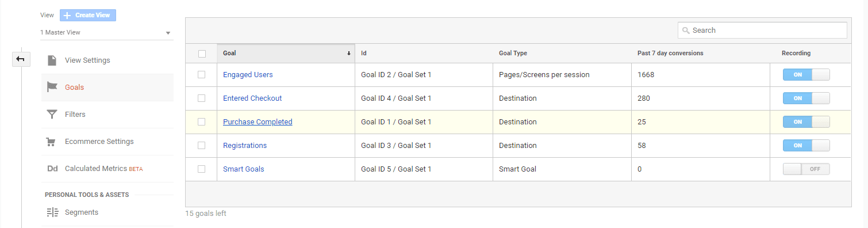
Task: Check the box for Purchase Completed
Action: [x=201, y=122]
